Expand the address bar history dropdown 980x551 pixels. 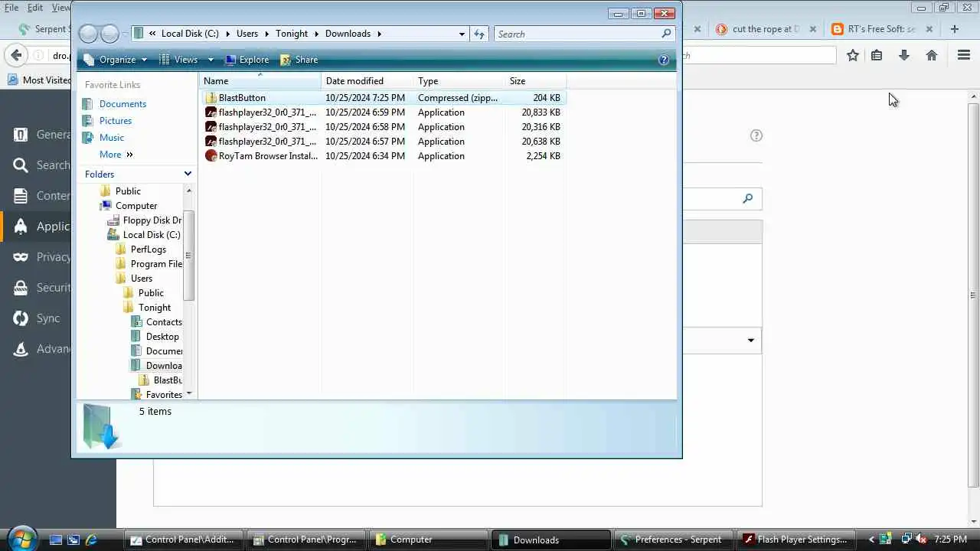[462, 34]
